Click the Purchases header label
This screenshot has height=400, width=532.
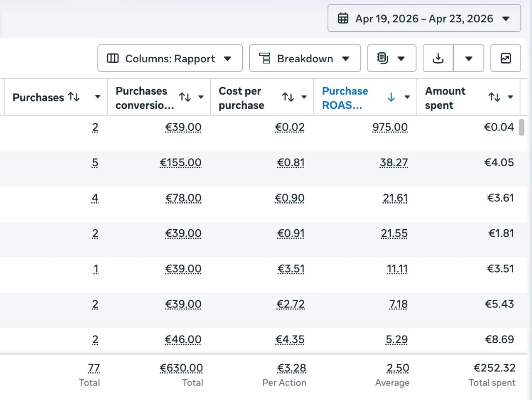point(38,97)
